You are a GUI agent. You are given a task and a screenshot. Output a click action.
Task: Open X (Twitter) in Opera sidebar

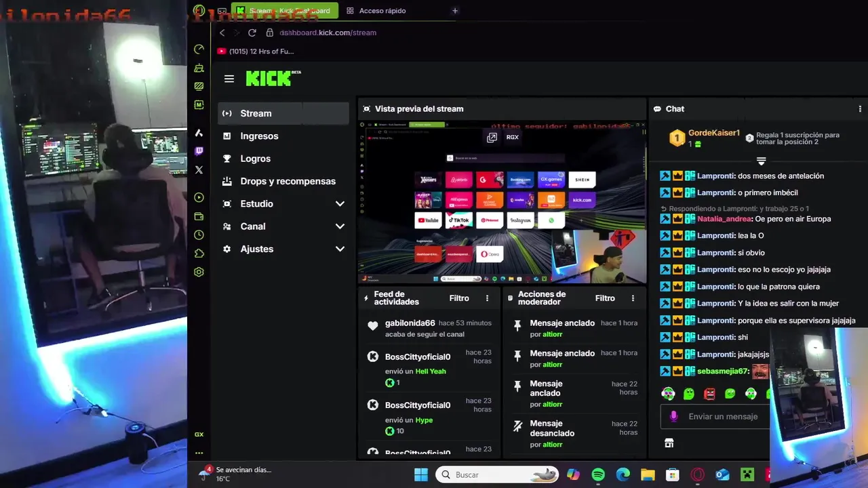point(199,170)
